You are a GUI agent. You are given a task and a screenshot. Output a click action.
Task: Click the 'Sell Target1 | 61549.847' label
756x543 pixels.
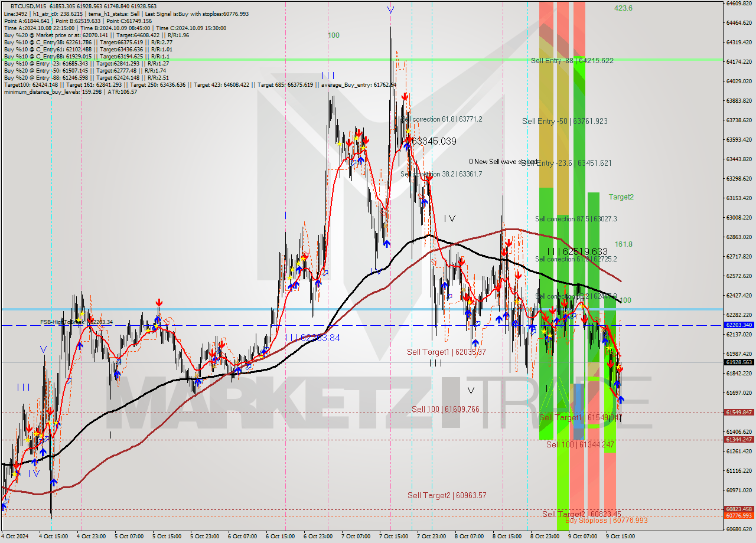pyautogui.click(x=581, y=417)
